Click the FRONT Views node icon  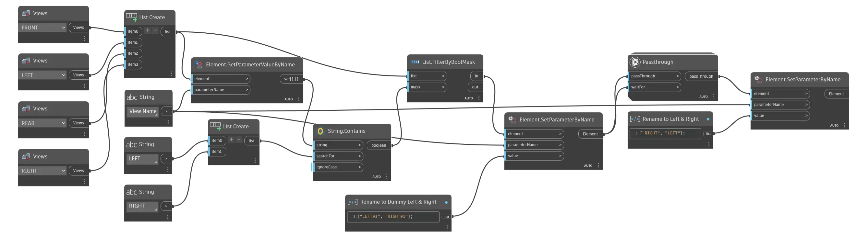pyautogui.click(x=26, y=14)
